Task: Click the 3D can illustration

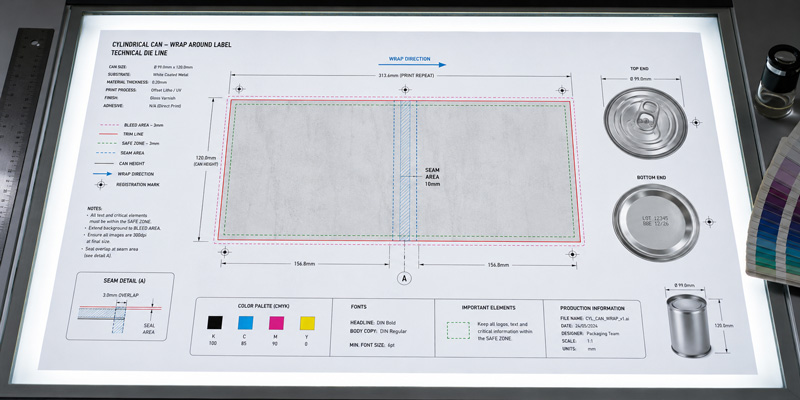Action: [689, 325]
